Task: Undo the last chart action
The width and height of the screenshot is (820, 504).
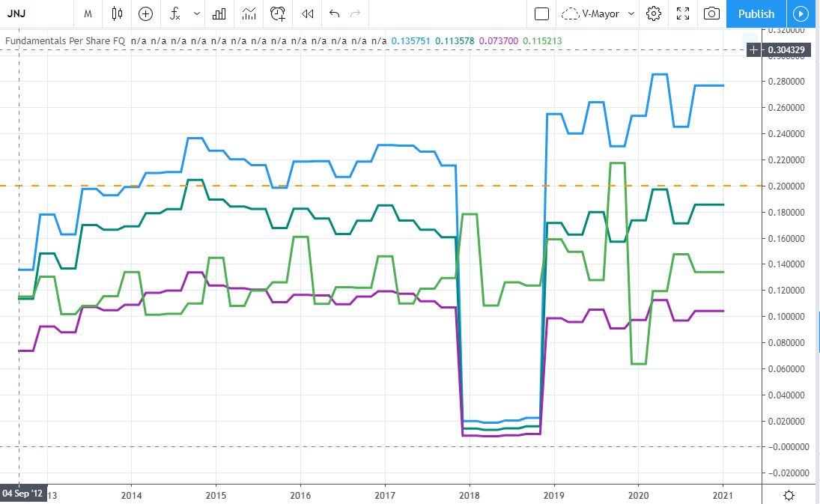Action: coord(334,13)
